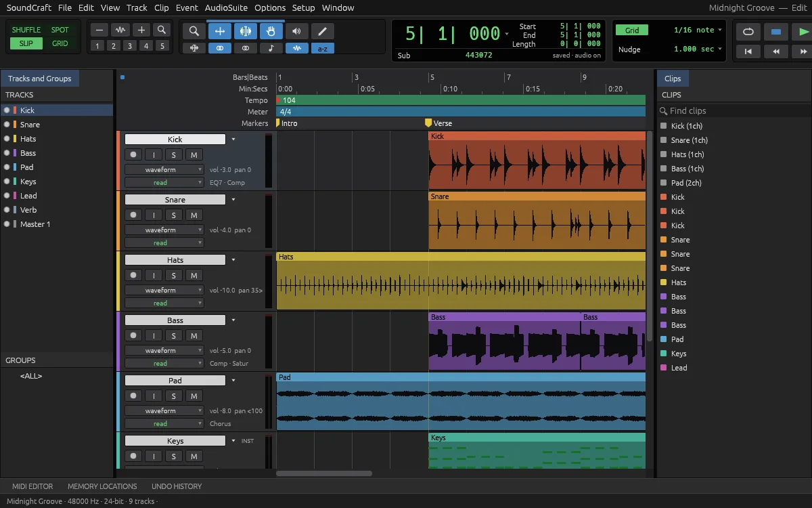Click the search icon in Find clips
This screenshot has width=812, height=508.
662,111
